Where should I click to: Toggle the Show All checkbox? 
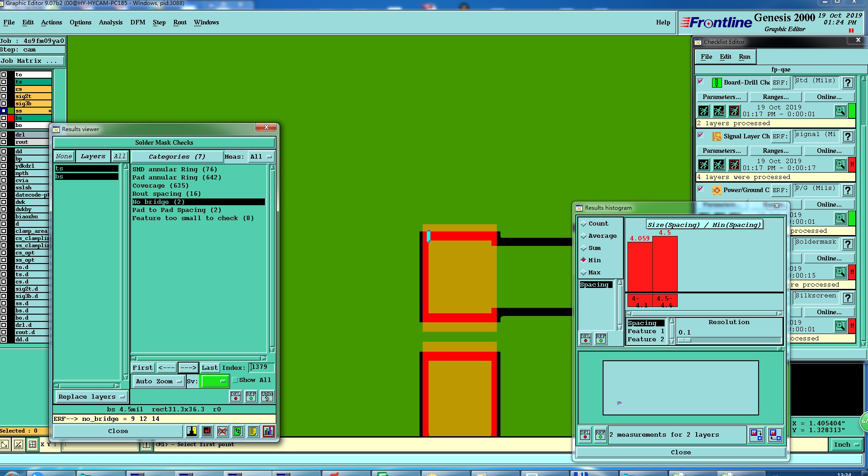tap(235, 380)
